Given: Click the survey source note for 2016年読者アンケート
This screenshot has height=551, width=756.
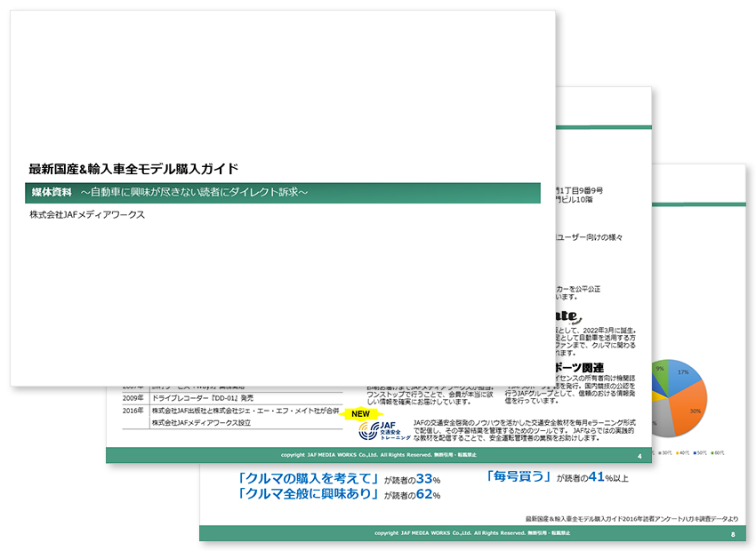Looking at the screenshot, I should (631, 519).
